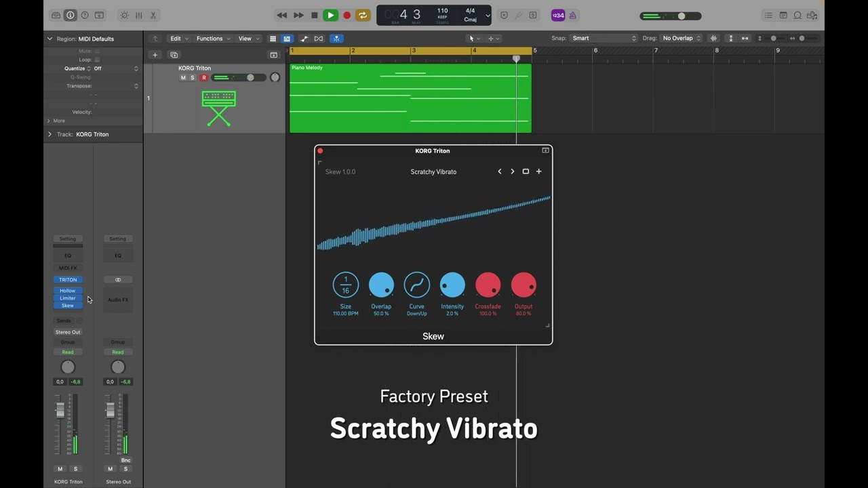Adjust the KORG Triton track volume slider

pos(239,78)
